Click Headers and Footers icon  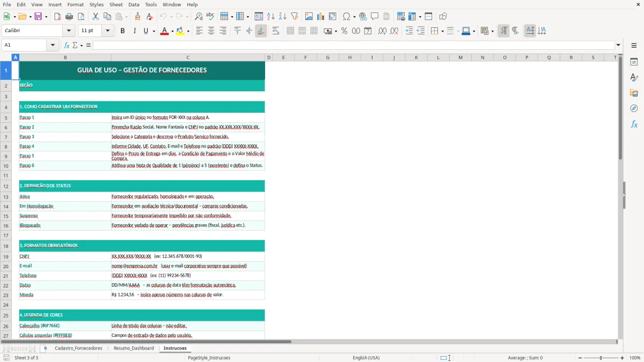coord(386,17)
